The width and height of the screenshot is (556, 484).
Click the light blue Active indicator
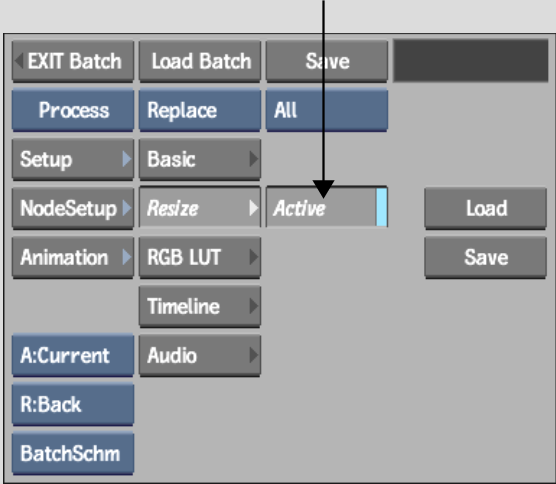382,207
